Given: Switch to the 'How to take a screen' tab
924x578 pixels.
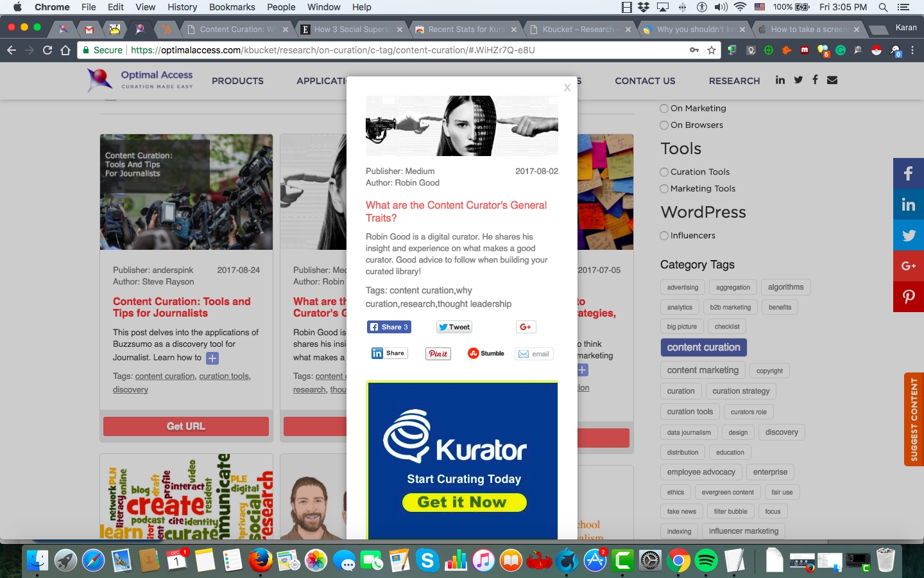Looking at the screenshot, I should [x=809, y=29].
